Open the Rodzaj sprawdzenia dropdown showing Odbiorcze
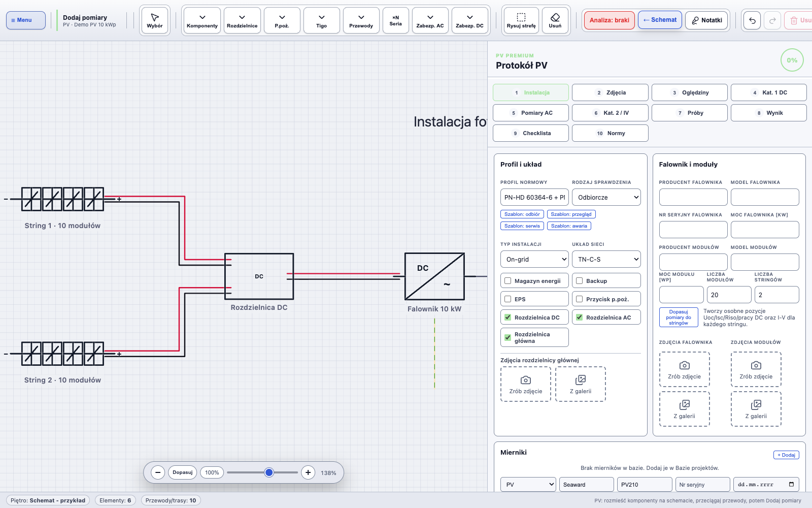The width and height of the screenshot is (812, 508). [x=606, y=197]
